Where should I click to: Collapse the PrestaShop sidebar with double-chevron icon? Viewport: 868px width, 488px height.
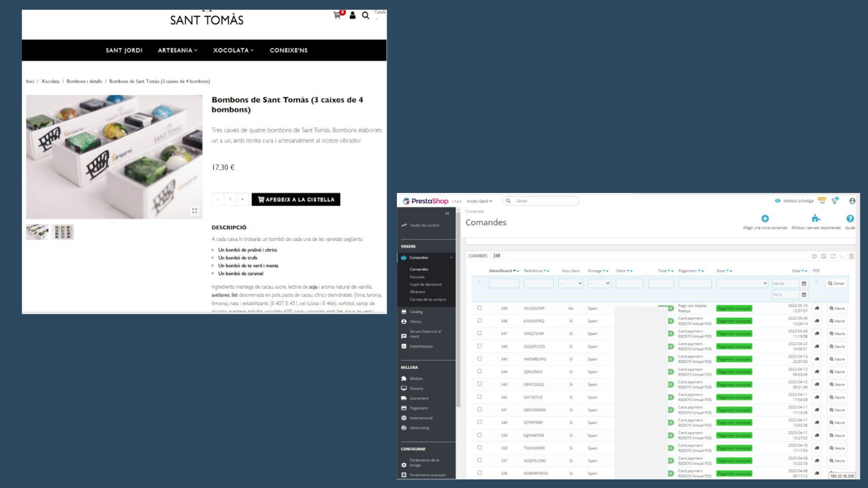click(x=447, y=213)
